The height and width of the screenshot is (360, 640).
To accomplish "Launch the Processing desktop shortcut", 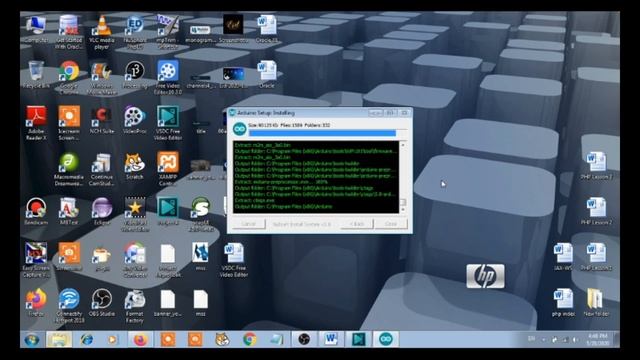I will (x=135, y=75).
